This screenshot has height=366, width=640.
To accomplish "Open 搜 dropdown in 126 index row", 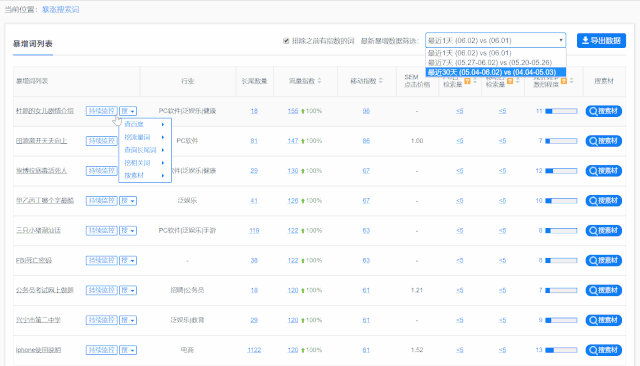I will [128, 201].
